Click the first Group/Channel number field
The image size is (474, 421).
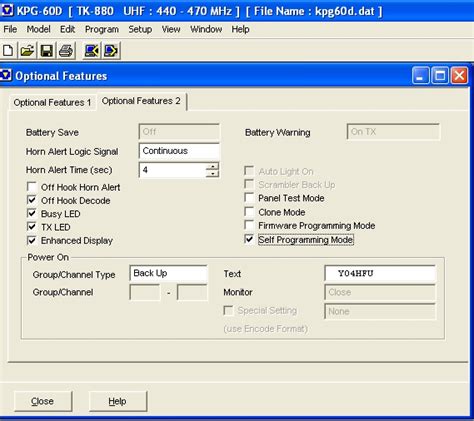(x=145, y=292)
